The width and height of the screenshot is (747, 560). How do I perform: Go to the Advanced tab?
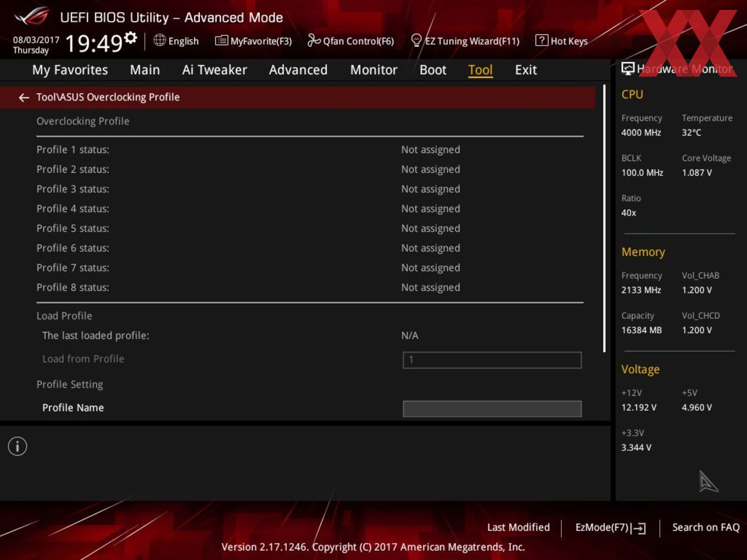pos(298,70)
